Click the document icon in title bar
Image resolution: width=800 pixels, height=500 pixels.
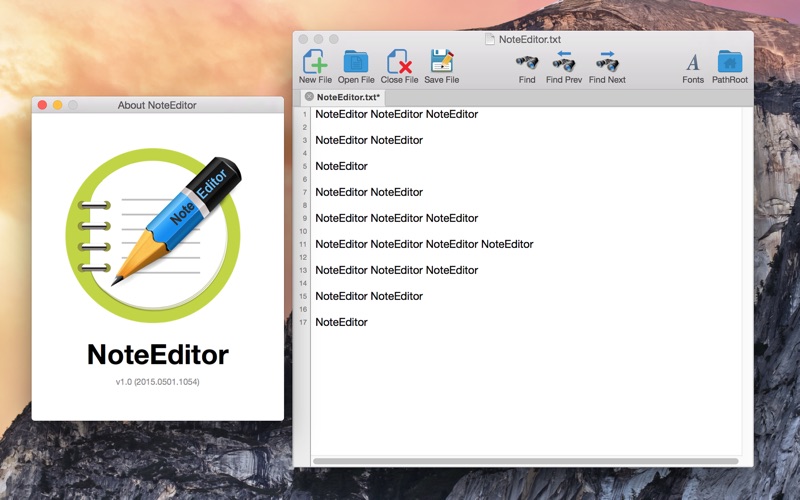click(490, 39)
